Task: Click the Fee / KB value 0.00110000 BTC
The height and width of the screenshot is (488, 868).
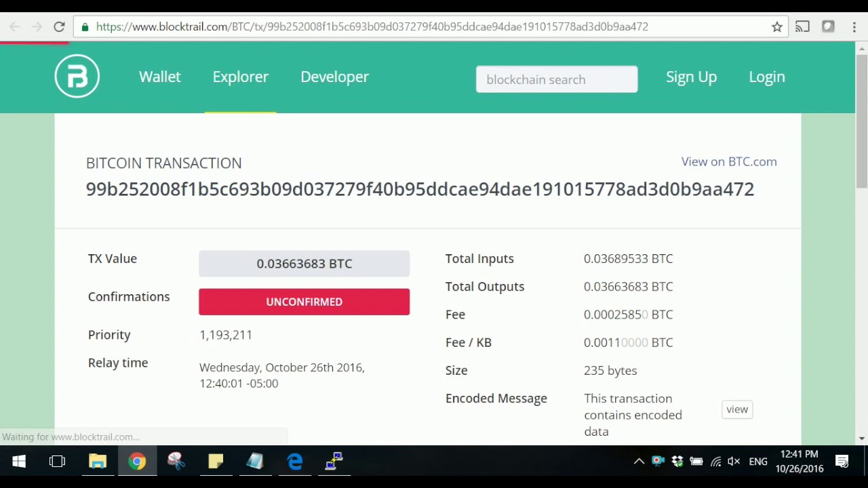Action: [x=628, y=342]
